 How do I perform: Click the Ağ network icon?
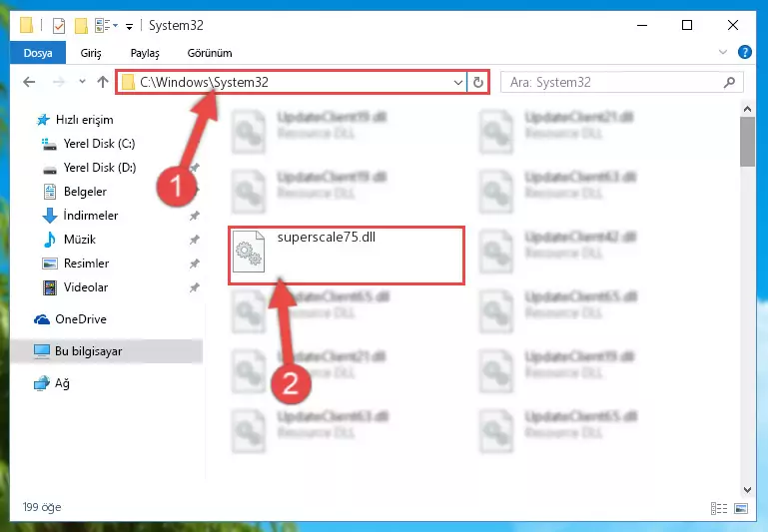pos(42,383)
